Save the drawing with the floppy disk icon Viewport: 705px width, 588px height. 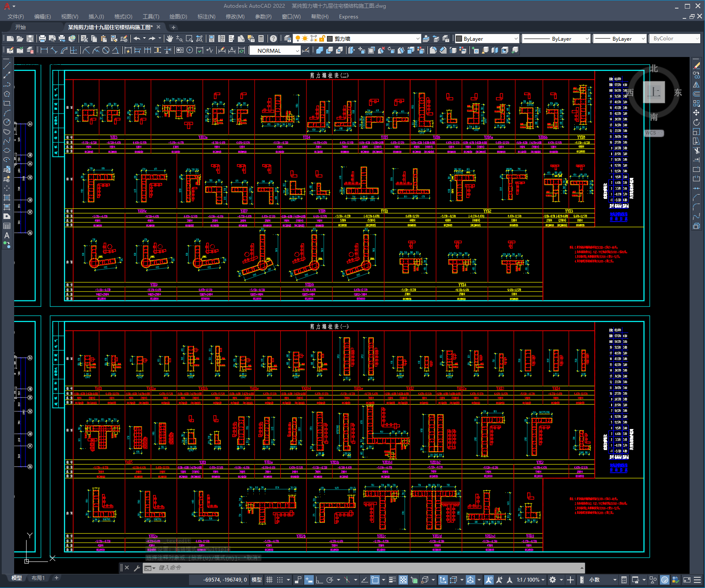point(30,39)
